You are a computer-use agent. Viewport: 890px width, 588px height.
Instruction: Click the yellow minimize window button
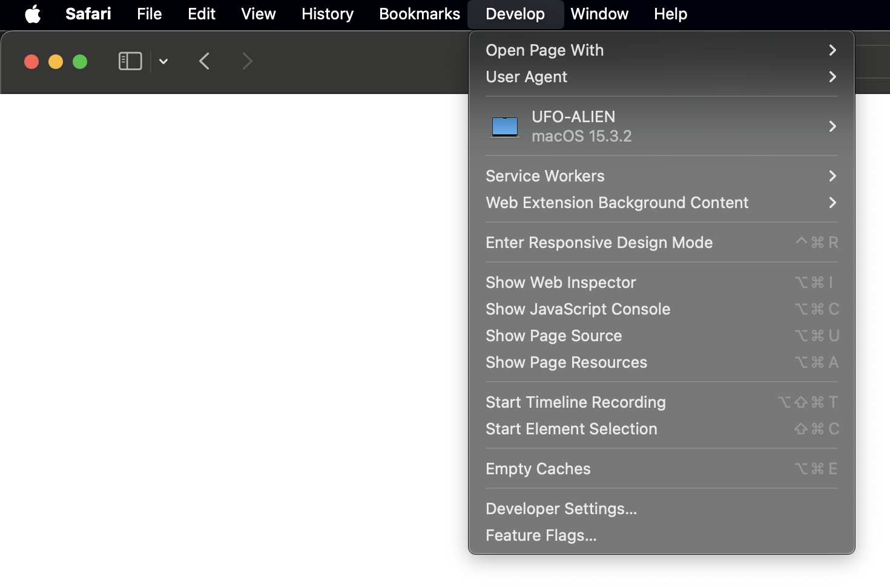click(56, 62)
